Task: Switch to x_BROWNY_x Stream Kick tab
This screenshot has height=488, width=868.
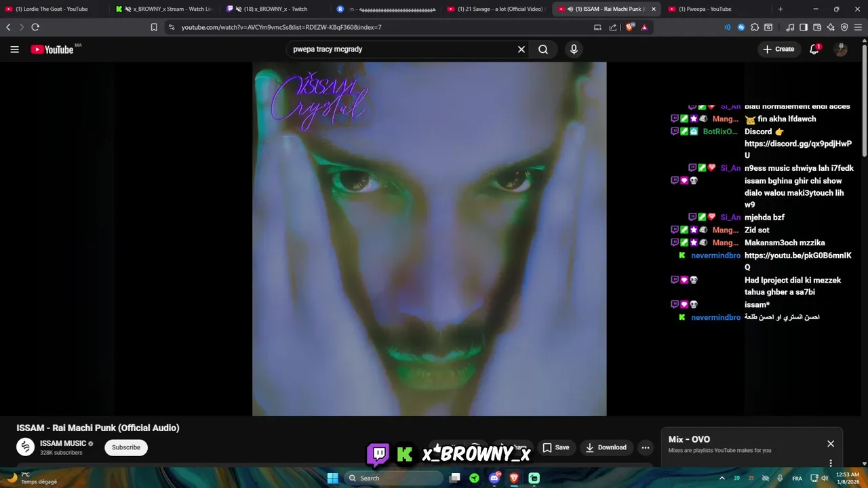Action: click(165, 9)
